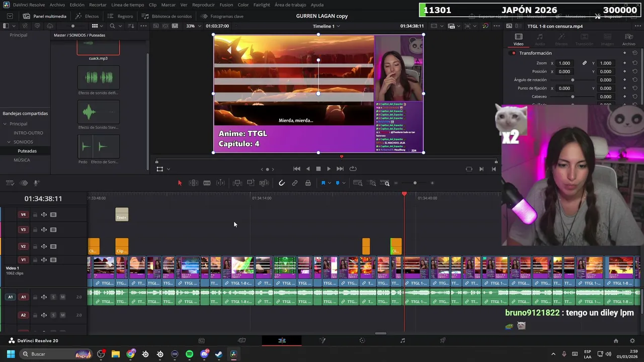Solo the A1 audio track
The width and height of the screenshot is (644, 362).
tap(53, 297)
